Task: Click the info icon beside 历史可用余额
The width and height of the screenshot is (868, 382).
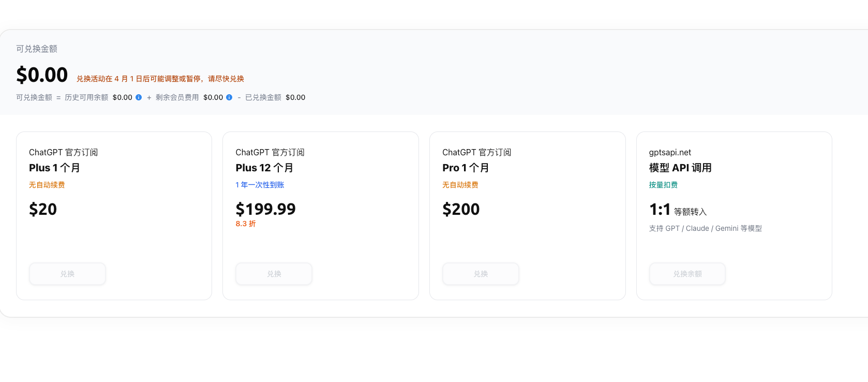Action: pos(139,97)
